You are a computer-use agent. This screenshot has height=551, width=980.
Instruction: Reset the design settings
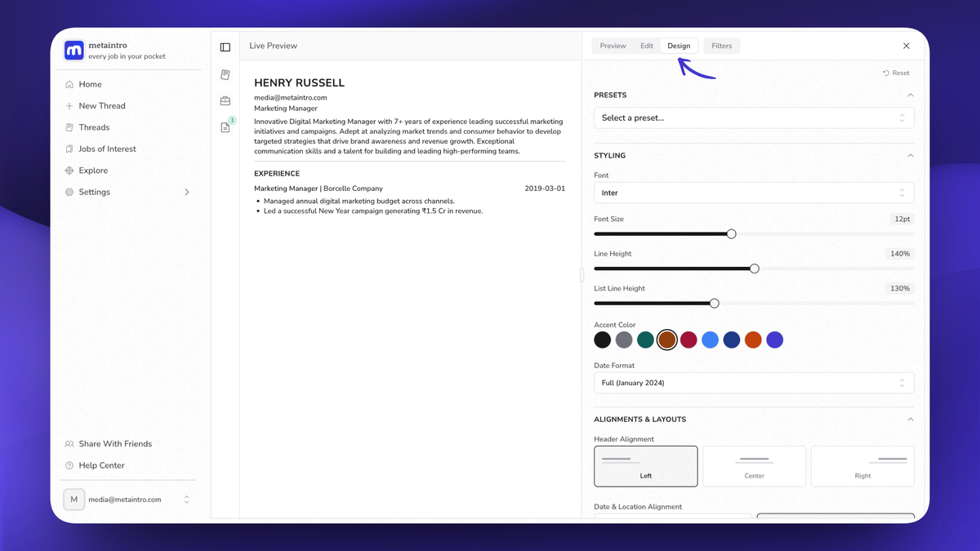coord(896,73)
